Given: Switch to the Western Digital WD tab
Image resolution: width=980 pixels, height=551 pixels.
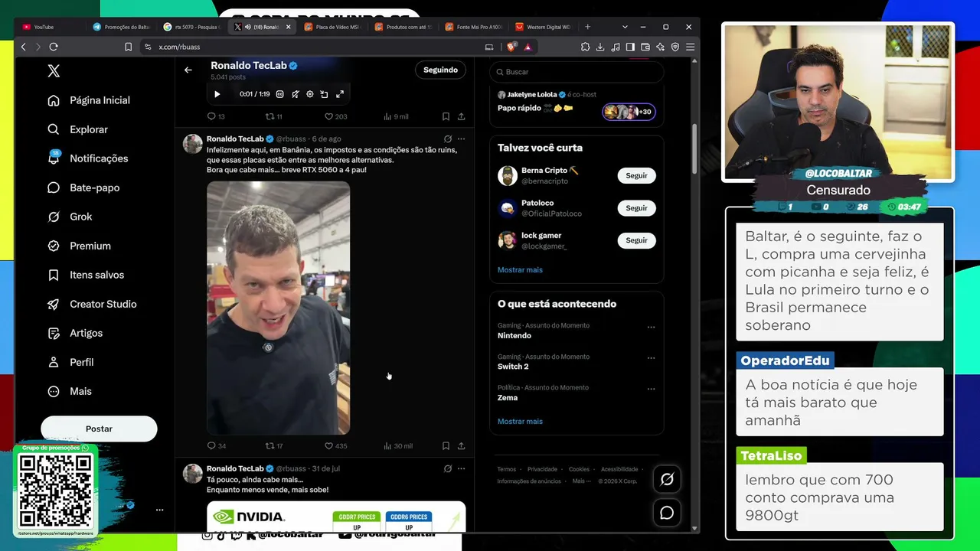Looking at the screenshot, I should tap(544, 27).
